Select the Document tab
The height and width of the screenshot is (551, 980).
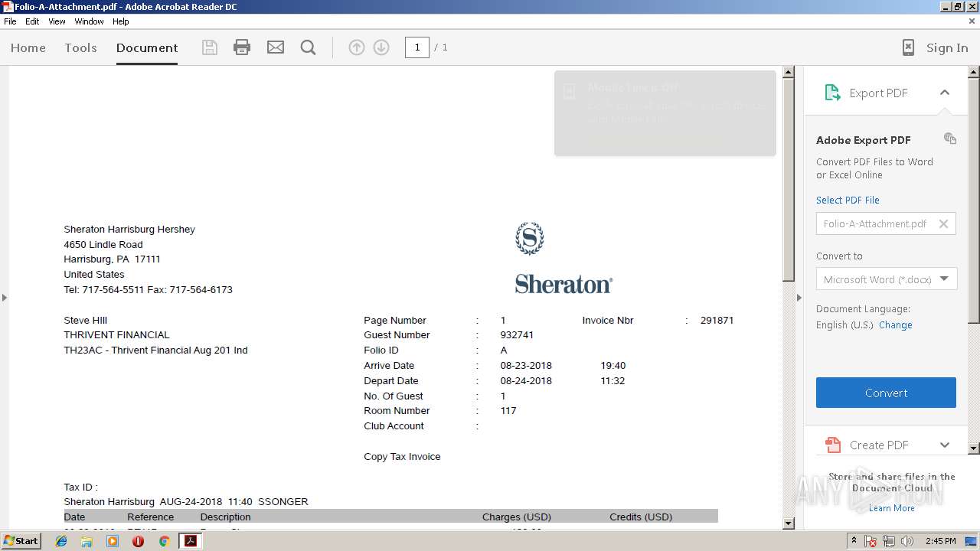(147, 47)
